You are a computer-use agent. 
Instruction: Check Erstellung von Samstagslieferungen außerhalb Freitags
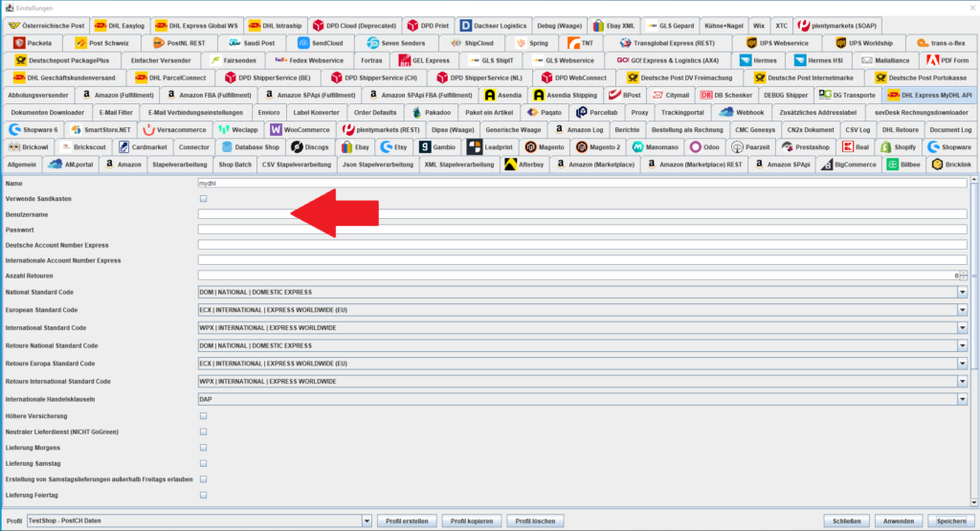pos(203,479)
